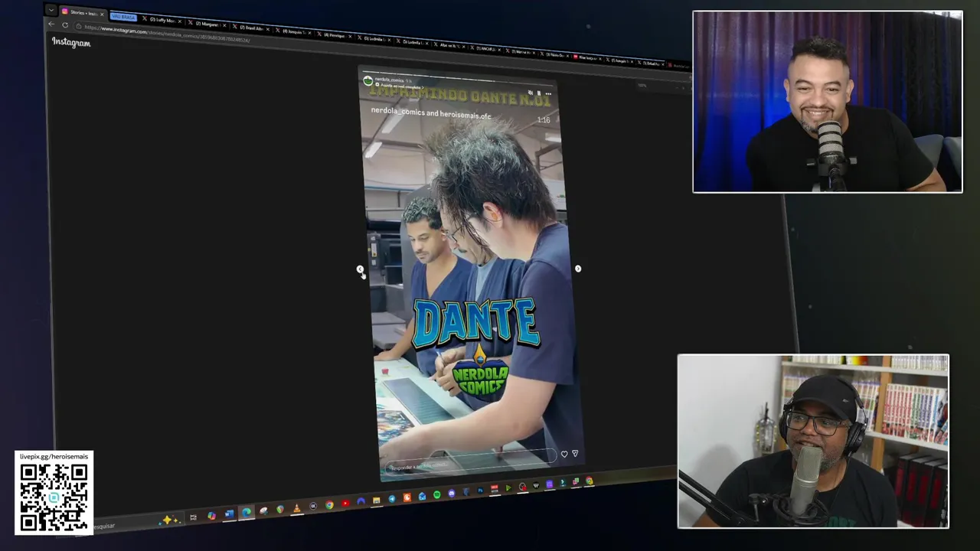This screenshot has width=980, height=551.
Task: Mute the story audio via speaker icon
Action: coord(530,93)
